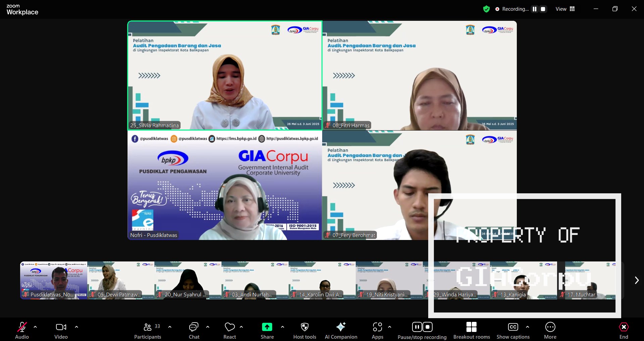Screen dimensions: 644x341
Task: Toggle camera with Video button
Action: pos(61,331)
